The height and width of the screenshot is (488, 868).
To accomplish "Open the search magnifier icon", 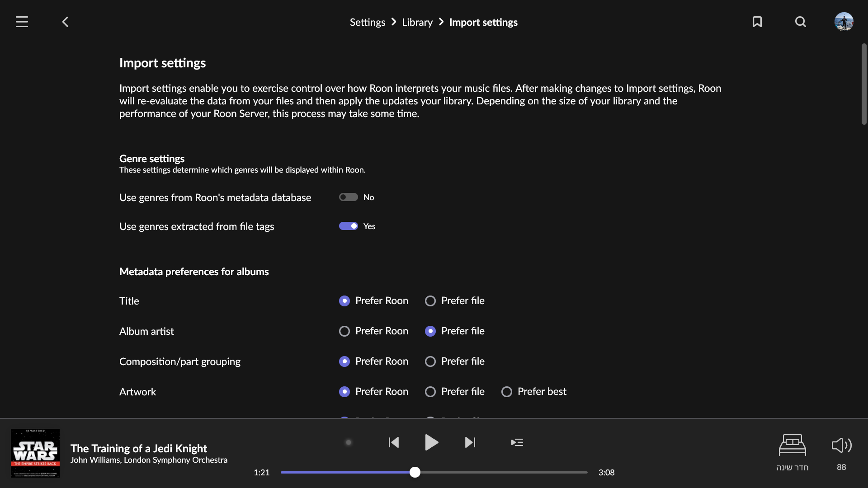I will [x=801, y=22].
